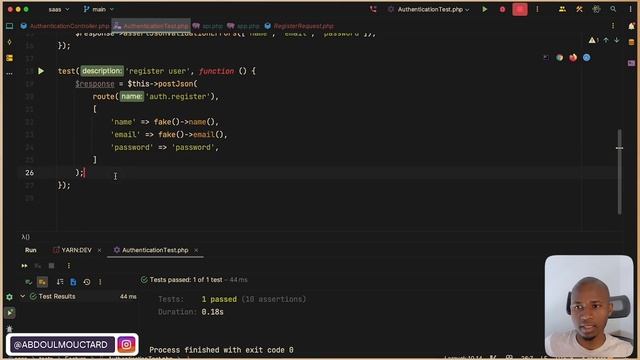The width and height of the screenshot is (640, 360).
Task: Open the Code With Me people icon
Action: click(562, 9)
